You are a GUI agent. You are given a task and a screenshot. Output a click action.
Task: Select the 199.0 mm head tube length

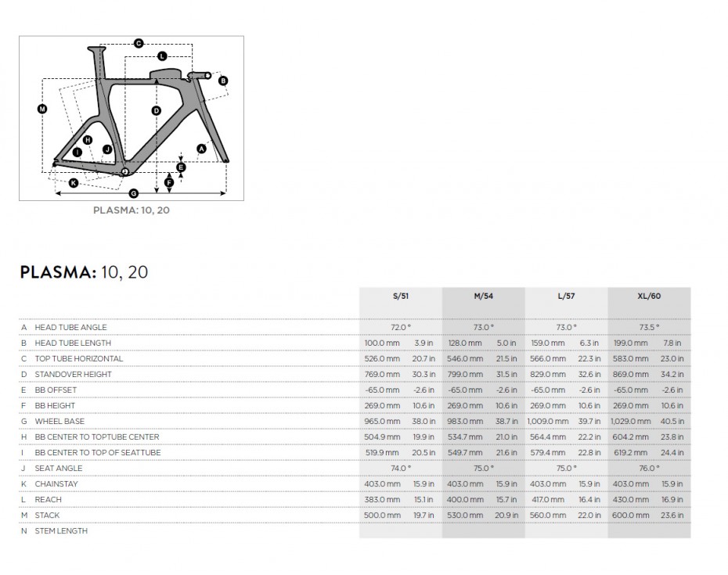pyautogui.click(x=630, y=343)
